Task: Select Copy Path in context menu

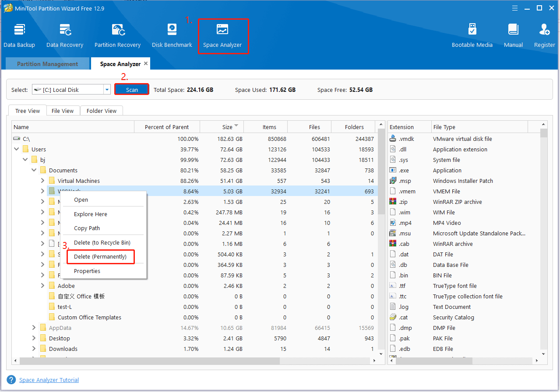Action: [x=87, y=228]
